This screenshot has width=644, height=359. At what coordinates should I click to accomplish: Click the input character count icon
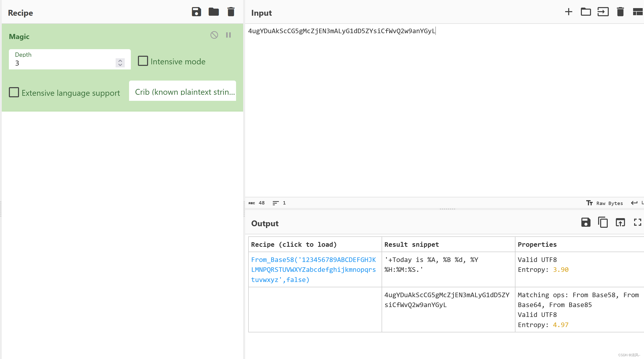click(x=252, y=203)
